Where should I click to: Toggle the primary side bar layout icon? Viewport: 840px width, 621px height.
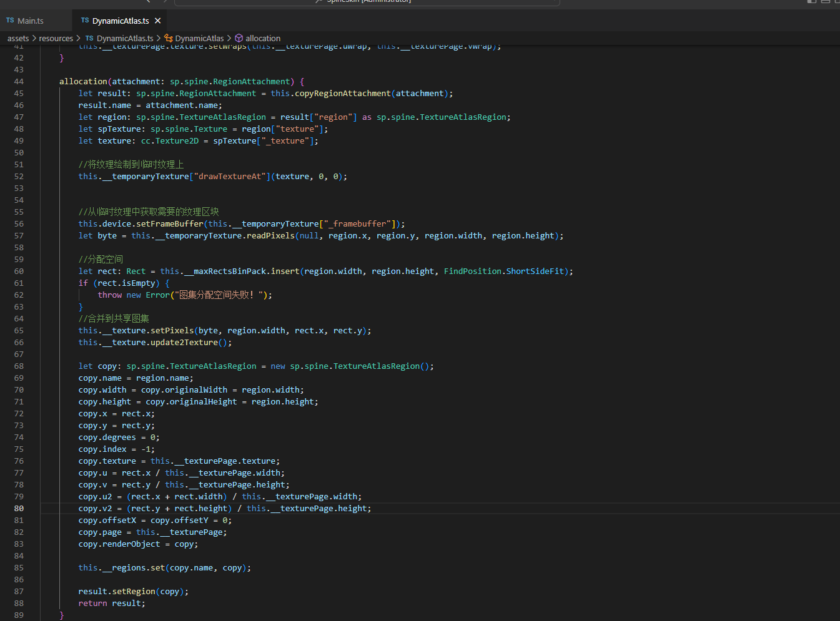[x=812, y=2]
